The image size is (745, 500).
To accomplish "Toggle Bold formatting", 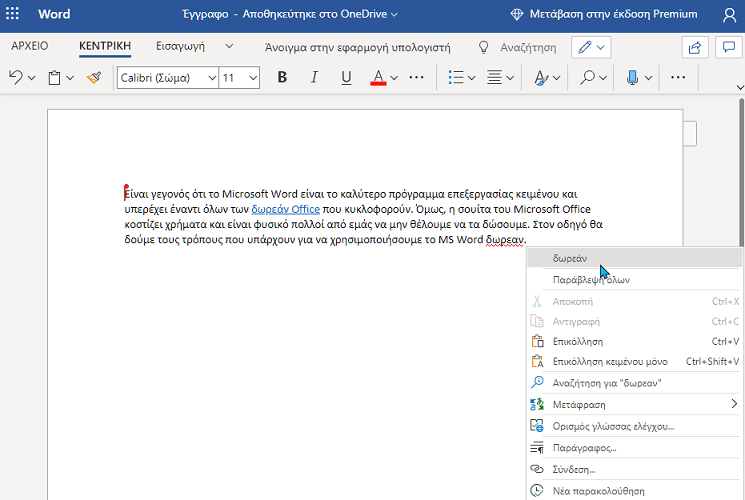I will (282, 77).
